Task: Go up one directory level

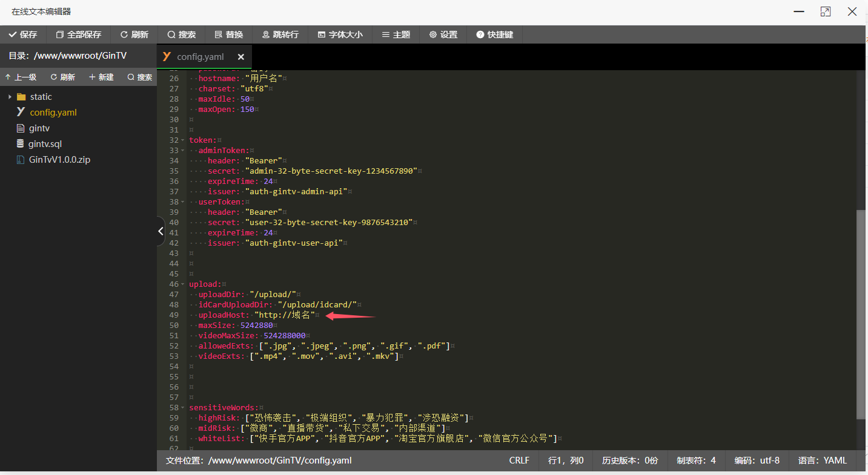Action: coord(21,77)
